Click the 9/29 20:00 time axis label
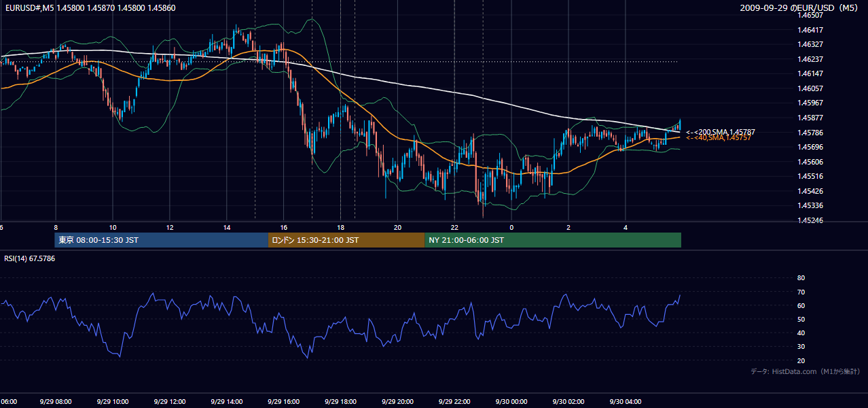Screen dimensions: 868x408 point(398,401)
